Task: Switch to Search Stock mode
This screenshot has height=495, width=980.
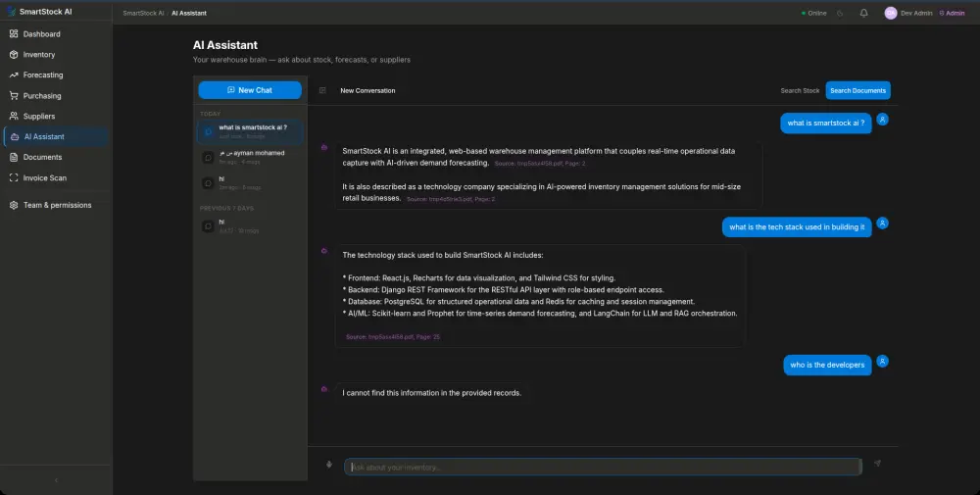Action: [800, 90]
